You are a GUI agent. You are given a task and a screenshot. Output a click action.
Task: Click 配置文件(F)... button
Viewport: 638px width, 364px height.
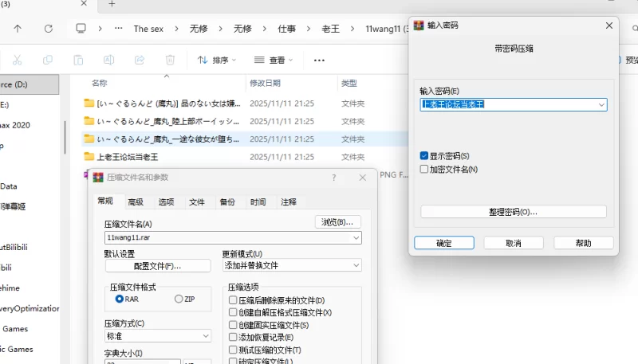coord(157,266)
